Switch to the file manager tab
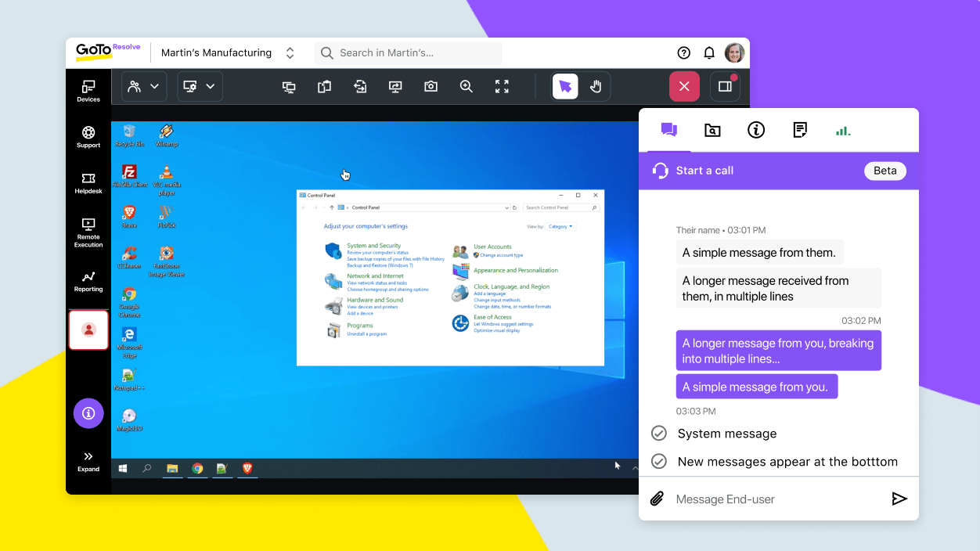This screenshot has width=980, height=551. click(712, 131)
